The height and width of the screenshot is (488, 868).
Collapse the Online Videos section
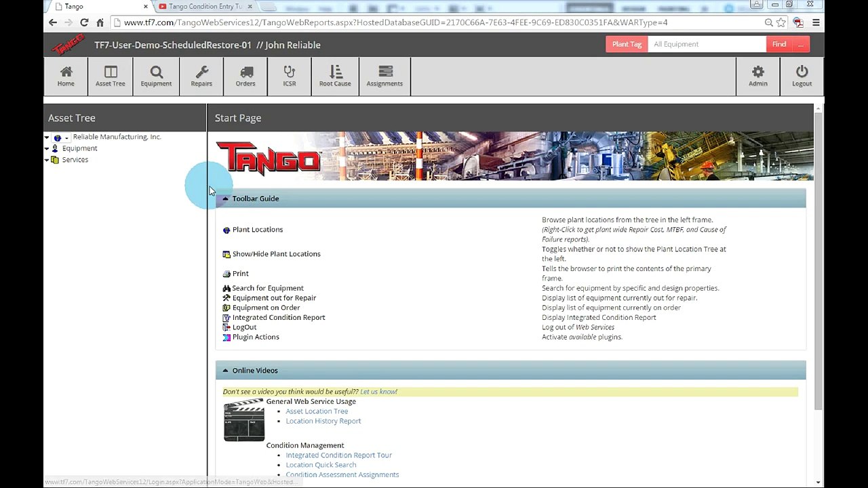(225, 371)
